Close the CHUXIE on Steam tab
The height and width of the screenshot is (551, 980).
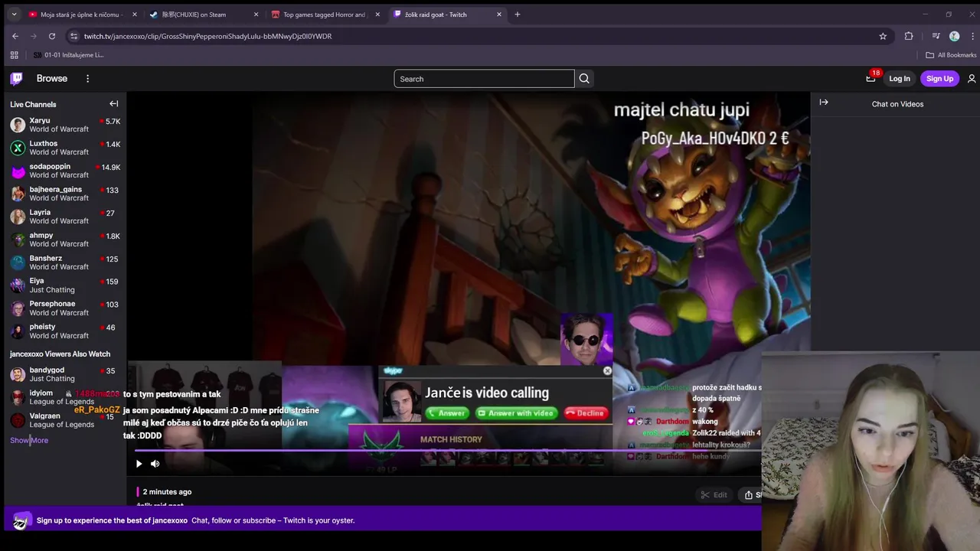256,15
